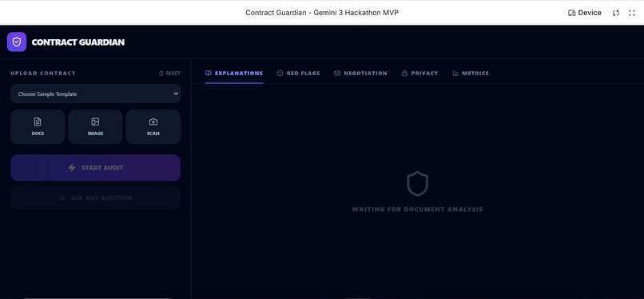The image size is (644, 299).
Task: Toggle fullscreen preview icon
Action: 632,13
